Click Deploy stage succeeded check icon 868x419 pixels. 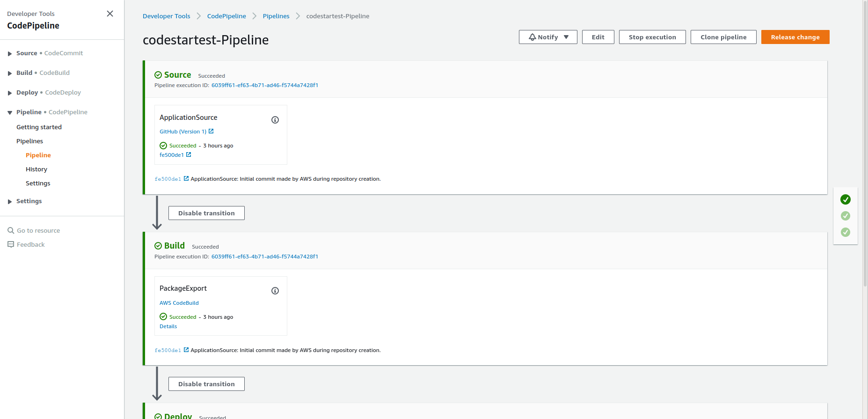tap(158, 416)
